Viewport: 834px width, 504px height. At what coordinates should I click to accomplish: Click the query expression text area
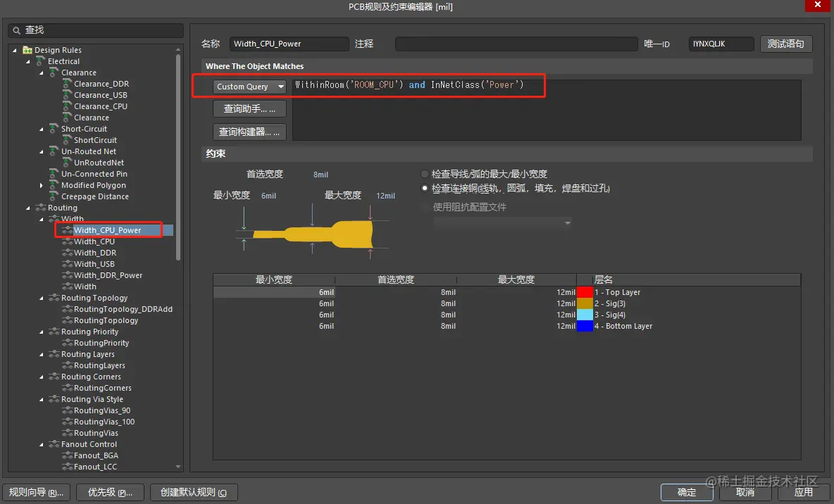click(x=547, y=110)
